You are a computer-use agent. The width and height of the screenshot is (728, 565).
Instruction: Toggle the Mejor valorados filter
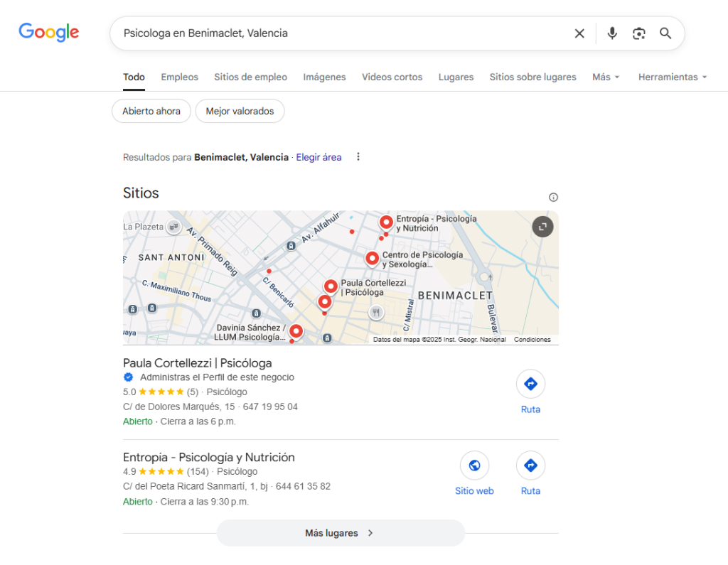[240, 112]
